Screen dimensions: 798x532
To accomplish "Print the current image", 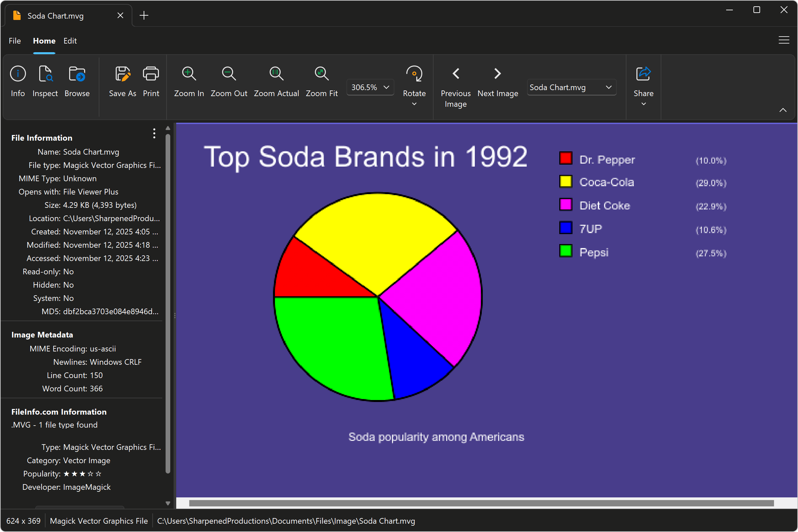I will pyautogui.click(x=151, y=73).
